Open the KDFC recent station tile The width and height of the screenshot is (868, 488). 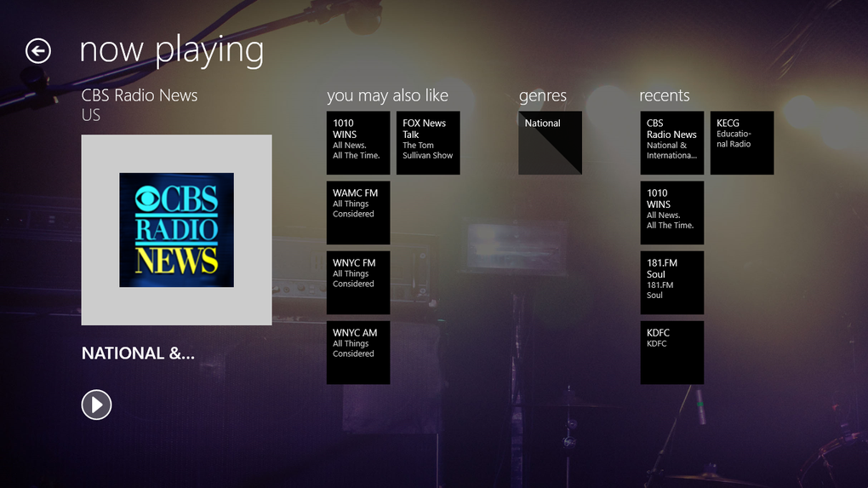click(672, 353)
